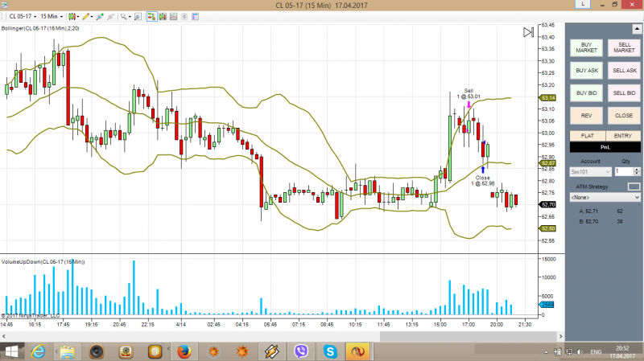Click the bid price B: 52,70
This screenshot has width=644, height=361.
[x=588, y=222]
